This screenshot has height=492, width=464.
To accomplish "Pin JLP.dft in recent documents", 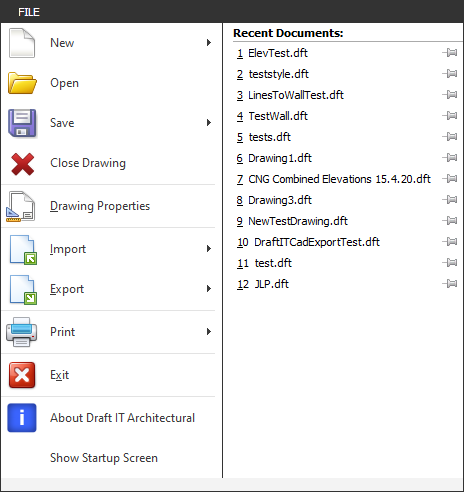I will pyautogui.click(x=450, y=284).
